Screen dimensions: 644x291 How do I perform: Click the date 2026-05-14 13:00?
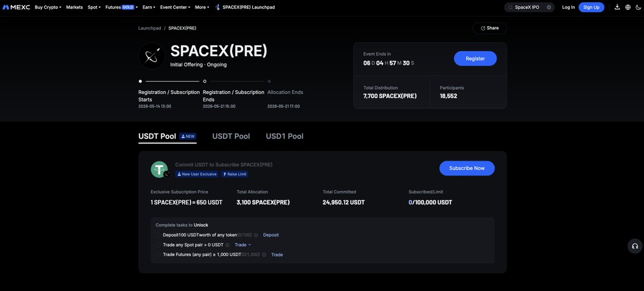click(155, 106)
